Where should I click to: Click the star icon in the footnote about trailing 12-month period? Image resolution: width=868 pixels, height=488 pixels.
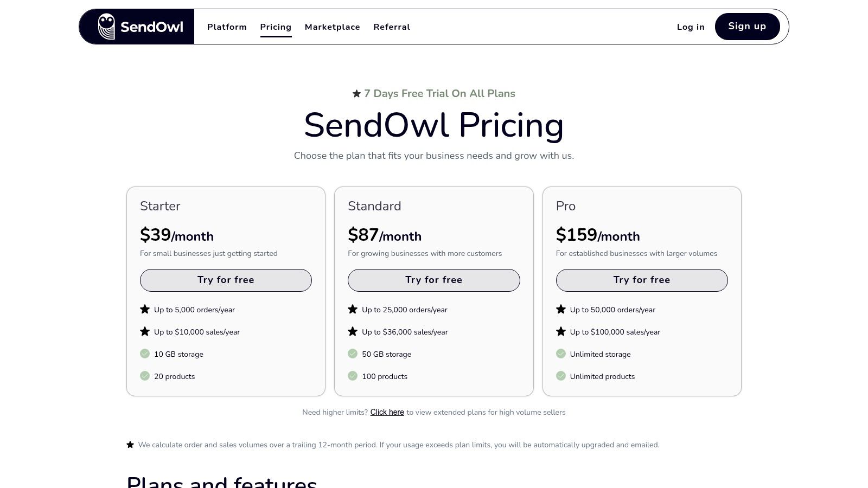click(130, 444)
